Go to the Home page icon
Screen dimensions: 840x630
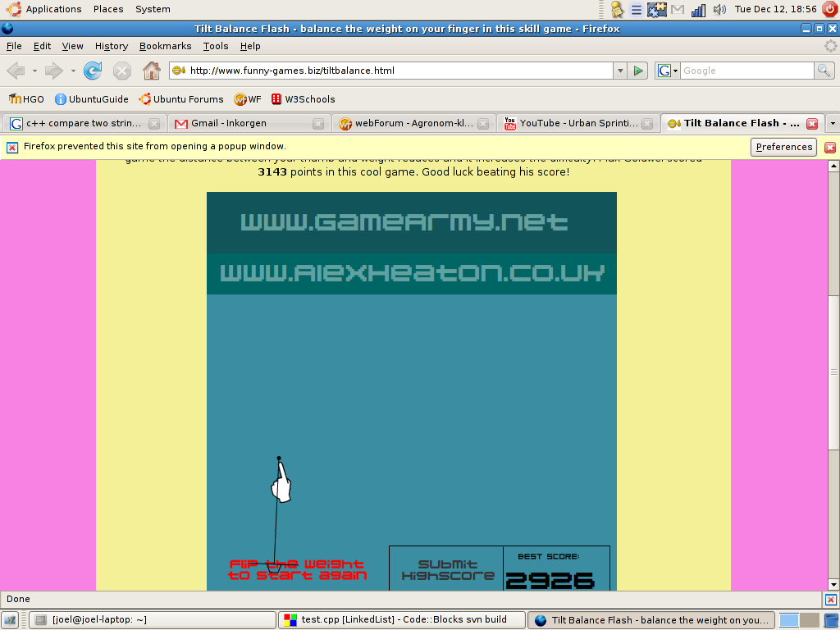(152, 71)
